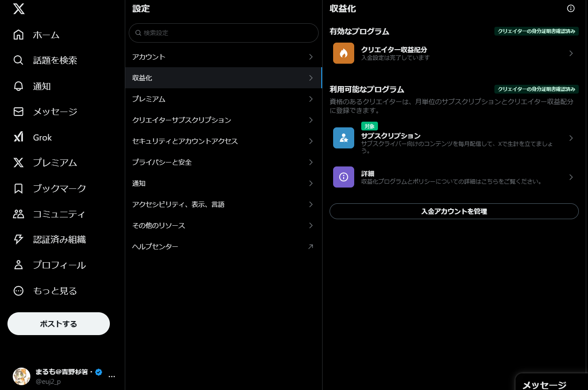Open the ブックマーク bookmark icon

click(x=18, y=188)
